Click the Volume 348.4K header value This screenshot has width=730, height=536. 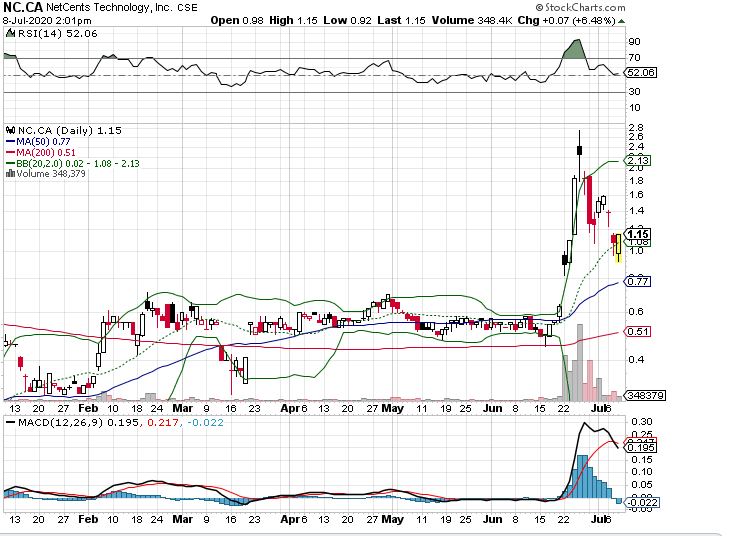click(472, 20)
